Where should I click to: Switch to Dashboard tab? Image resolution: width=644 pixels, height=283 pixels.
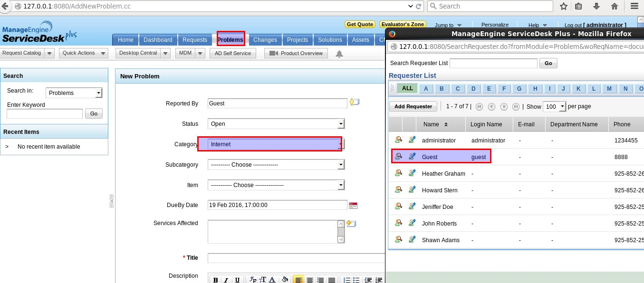pos(158,40)
